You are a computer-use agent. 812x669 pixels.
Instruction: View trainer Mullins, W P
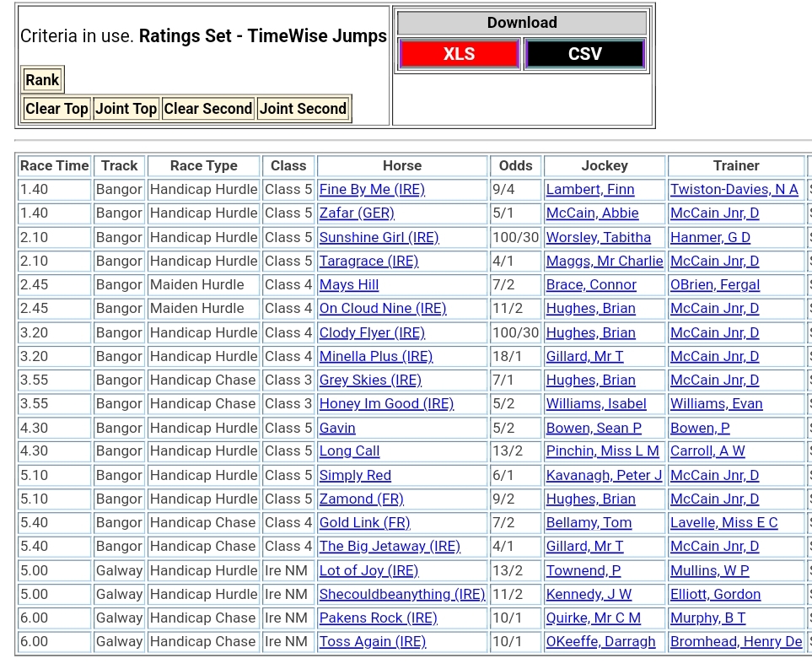(x=709, y=571)
